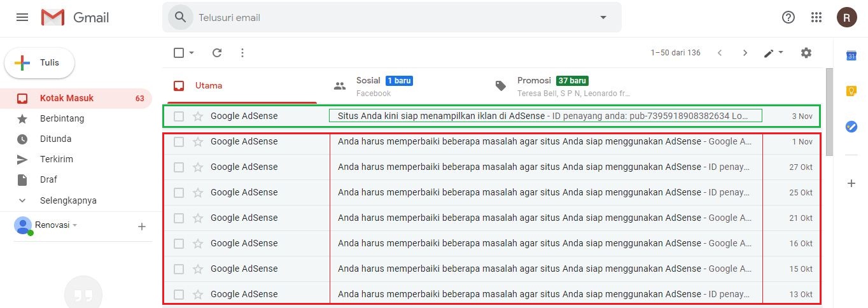The width and height of the screenshot is (868, 308).
Task: Open the Support help icon
Action: click(788, 17)
